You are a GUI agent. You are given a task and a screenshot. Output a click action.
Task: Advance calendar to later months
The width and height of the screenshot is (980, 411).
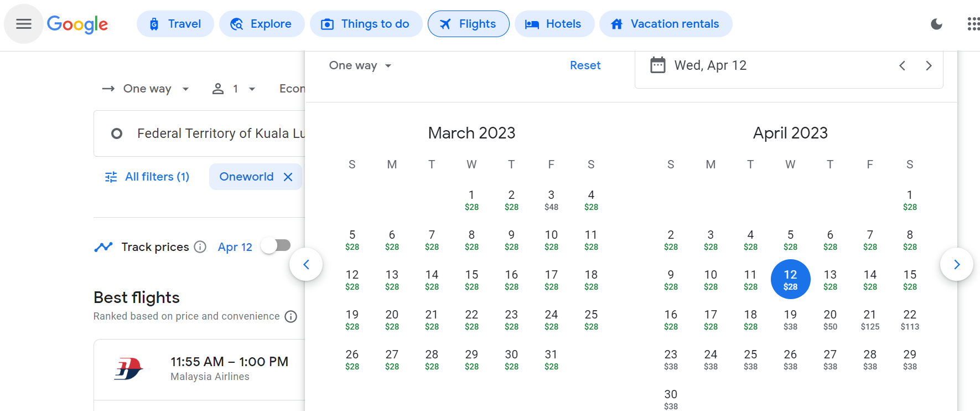[x=957, y=264]
